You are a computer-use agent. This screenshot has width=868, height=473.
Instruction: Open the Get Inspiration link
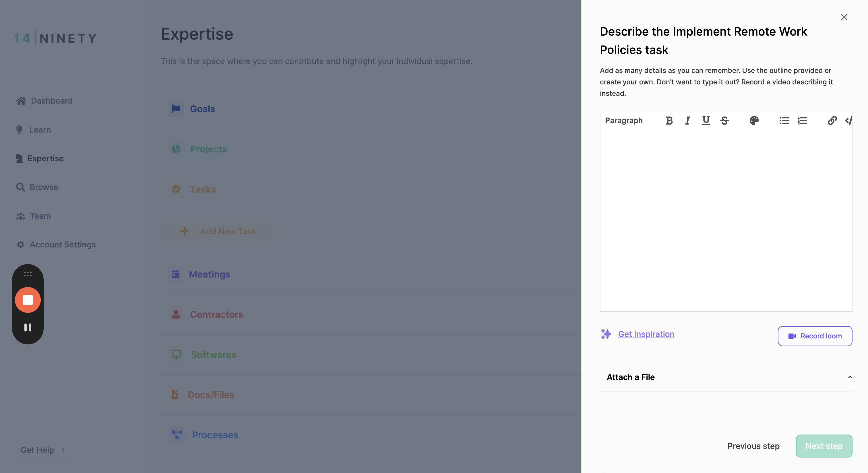tap(646, 334)
